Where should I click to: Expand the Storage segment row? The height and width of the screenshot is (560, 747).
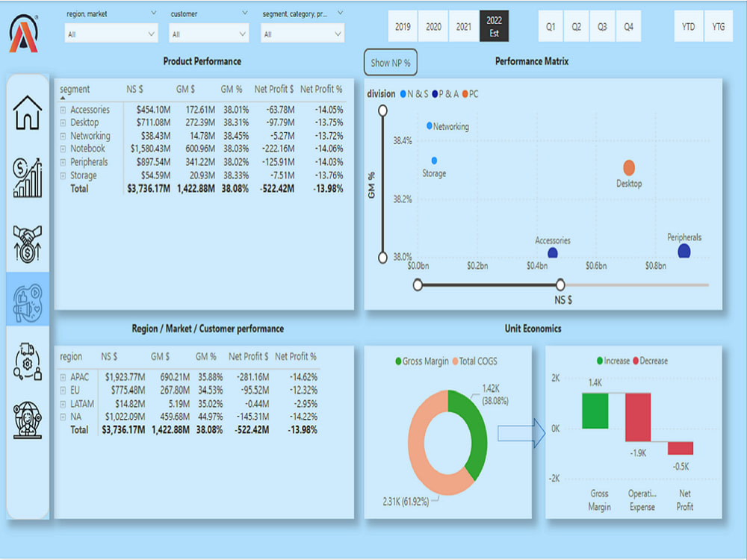(x=63, y=175)
